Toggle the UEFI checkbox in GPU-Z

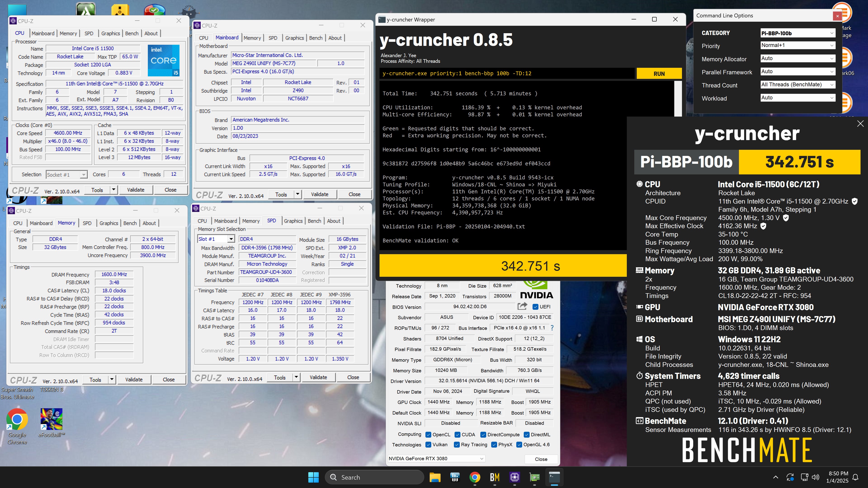pos(535,307)
